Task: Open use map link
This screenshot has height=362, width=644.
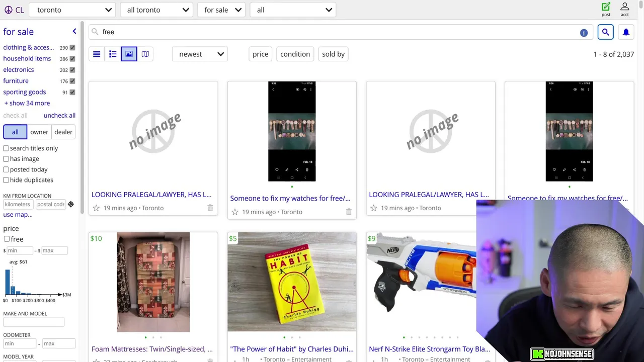Action: 18,215
